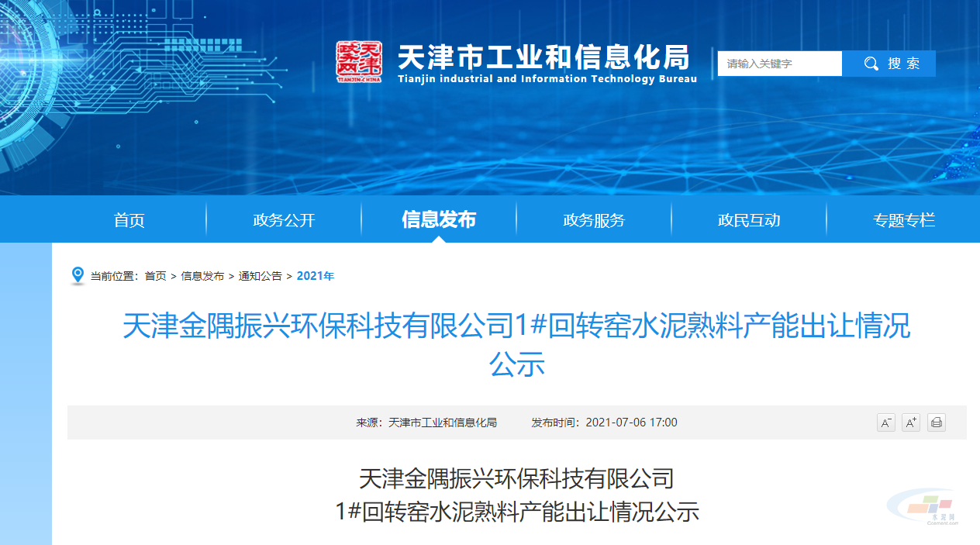Click the magnifier icon in search button
The height and width of the screenshot is (545, 980).
tap(871, 64)
